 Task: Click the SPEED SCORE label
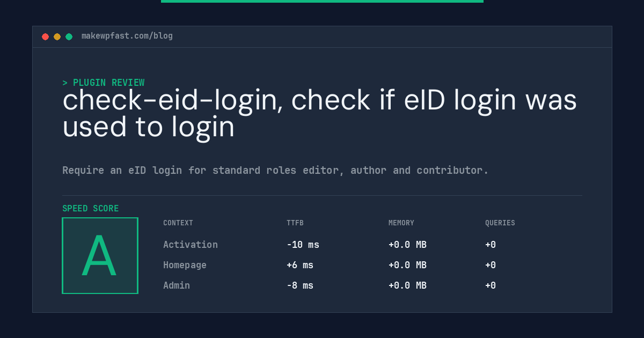[x=91, y=208]
